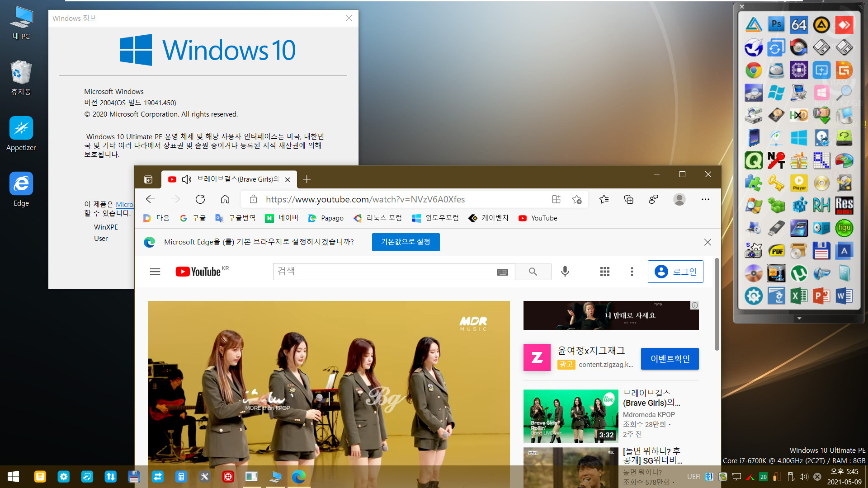Go to Edge home page icon
This screenshot has height=488, width=868.
pos(225,199)
